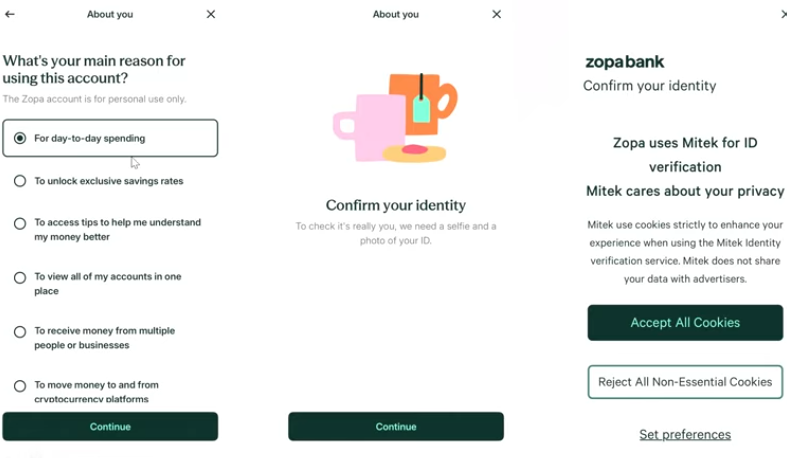Open the Set preferences link
The image size is (787, 458).
coord(685,434)
